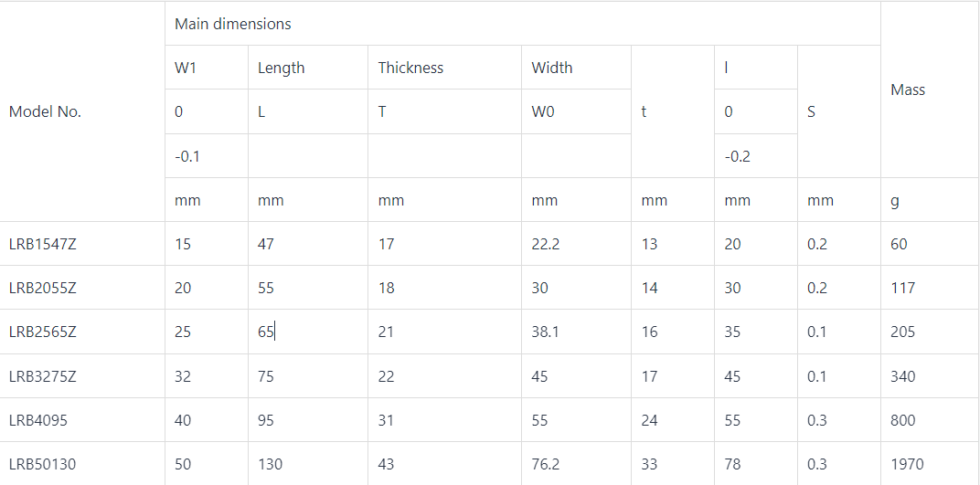Select the LRB2055Z model number cell
The image size is (980, 485).
tap(82, 287)
